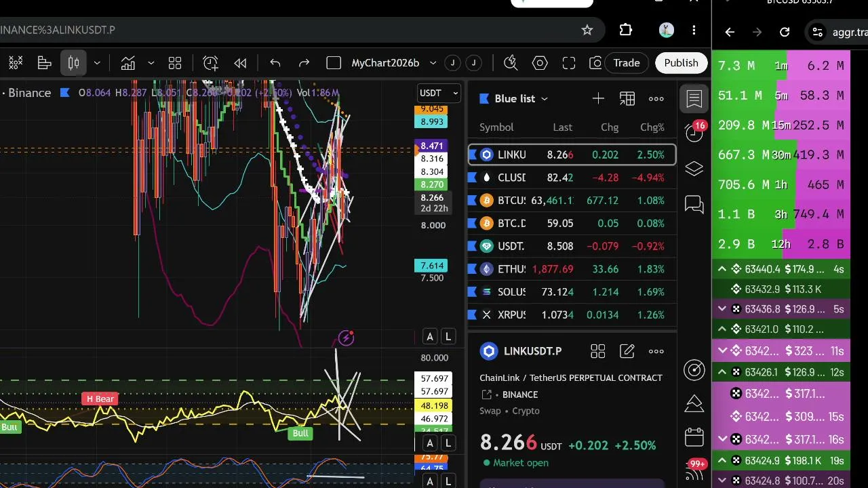Sort the watchlist by Chg% column
868x488 pixels.
(652, 127)
